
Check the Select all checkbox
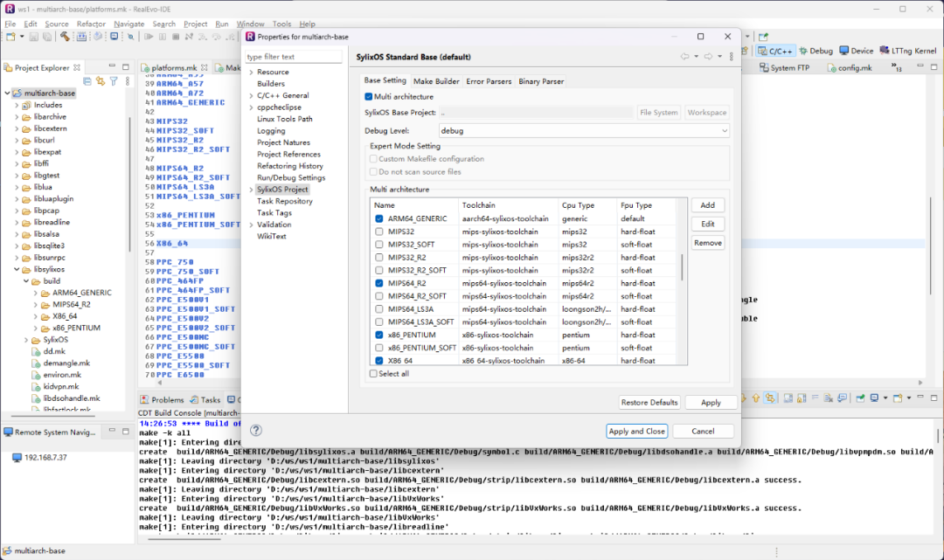click(374, 374)
